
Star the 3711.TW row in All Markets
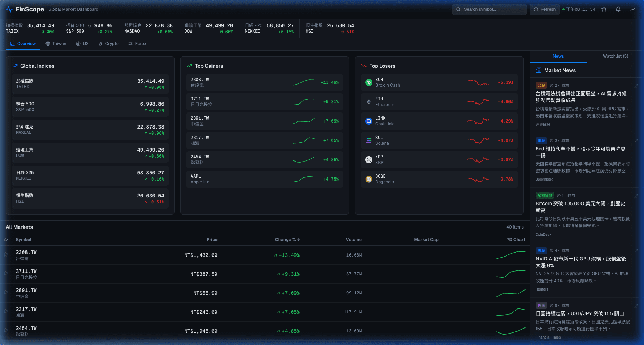6,273
